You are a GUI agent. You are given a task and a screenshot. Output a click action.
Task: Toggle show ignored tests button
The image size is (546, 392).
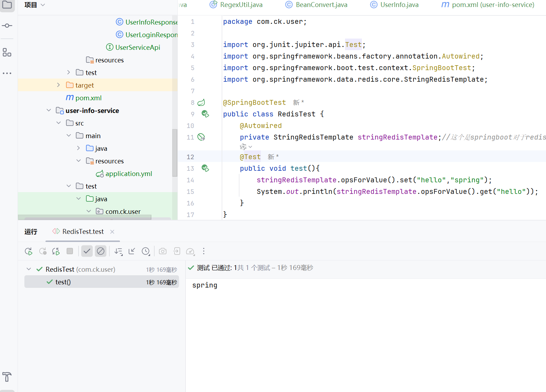click(101, 251)
